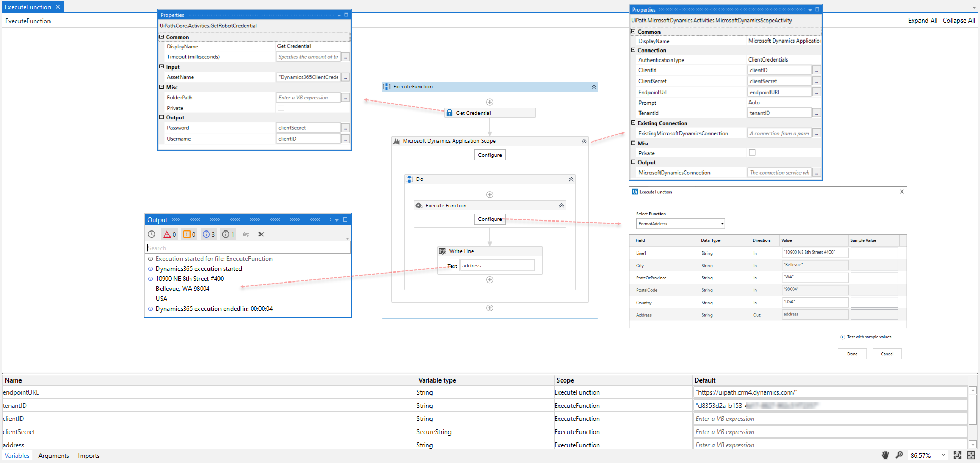Collapse Connection section in Dynamics properties
Screen dimensions: 980x463
[x=634, y=50]
